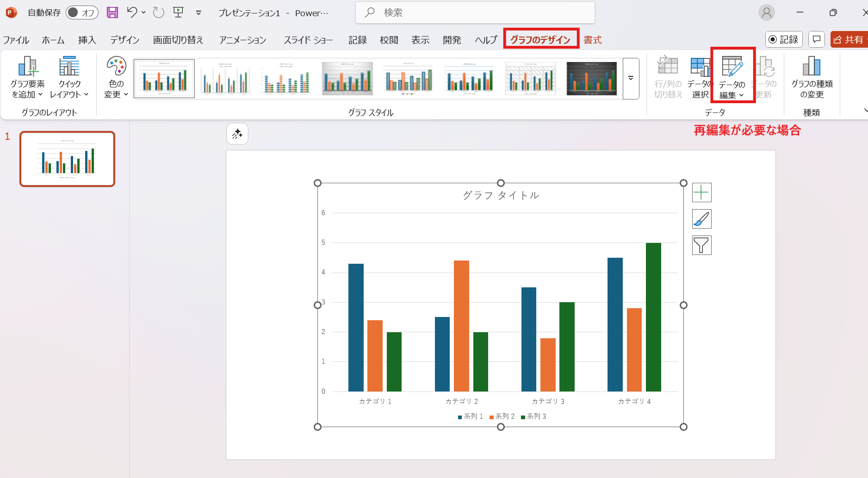This screenshot has width=868, height=478.
Task: Select the dark chart style thumbnail
Action: click(591, 79)
